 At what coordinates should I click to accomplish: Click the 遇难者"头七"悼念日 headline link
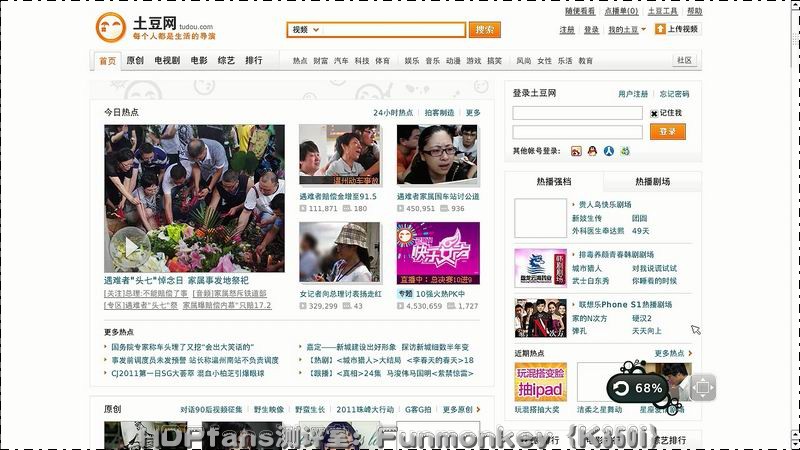pos(176,281)
